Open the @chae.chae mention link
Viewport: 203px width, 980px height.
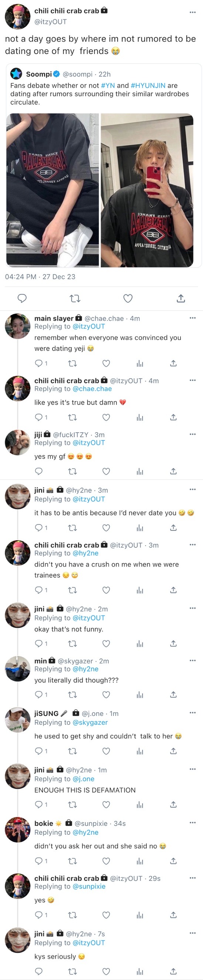click(x=92, y=389)
